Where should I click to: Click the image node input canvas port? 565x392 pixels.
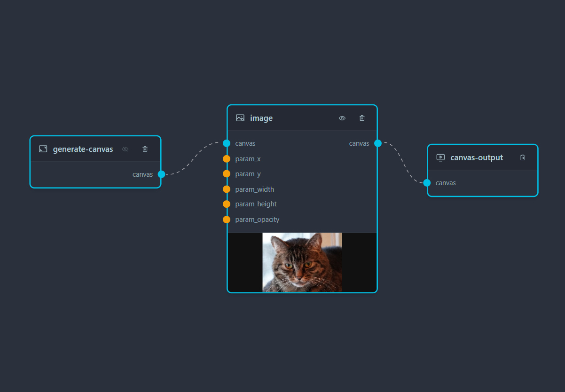(227, 143)
